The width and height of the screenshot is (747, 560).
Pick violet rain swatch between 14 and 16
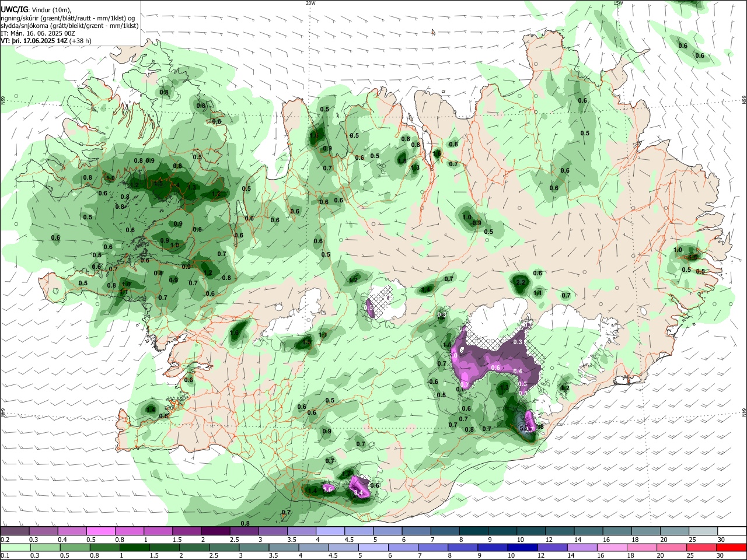pyautogui.click(x=582, y=547)
